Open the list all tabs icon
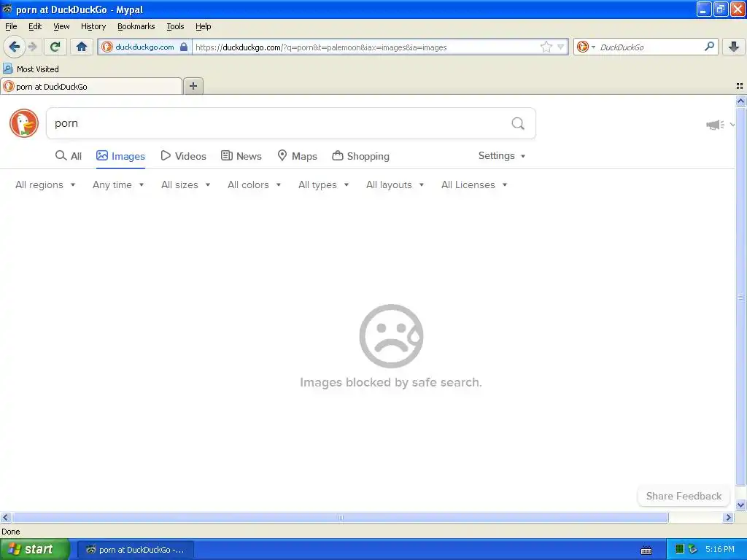Screen dimensions: 747x560 pyautogui.click(x=740, y=86)
